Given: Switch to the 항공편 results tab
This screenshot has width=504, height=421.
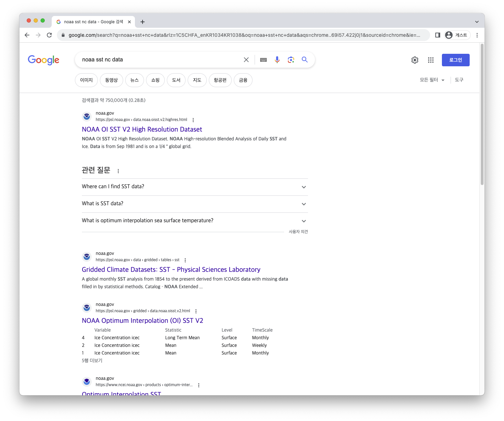Looking at the screenshot, I should pos(220,80).
